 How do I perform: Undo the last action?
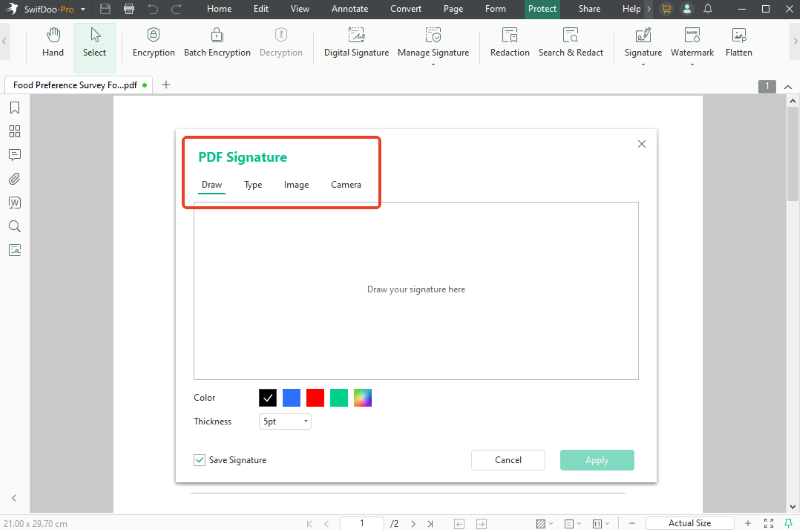[153, 9]
